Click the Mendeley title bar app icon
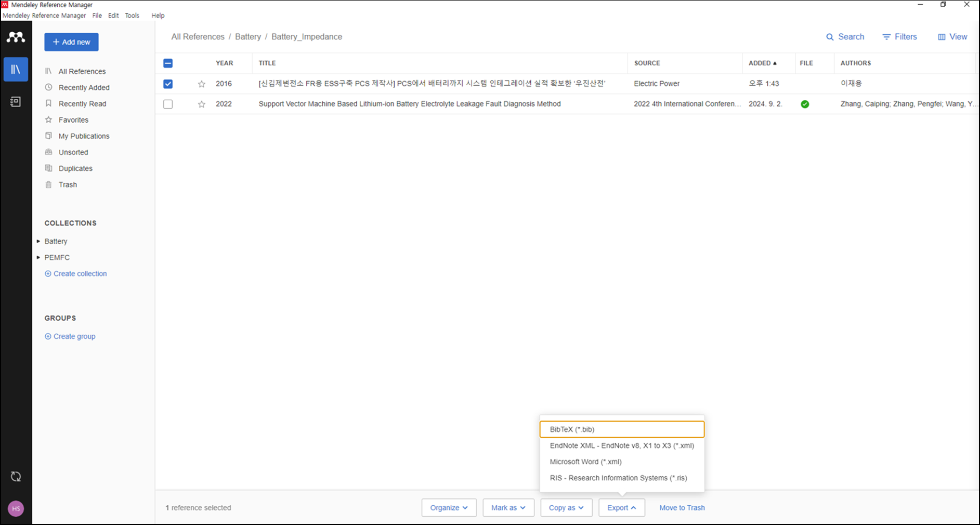980x525 pixels. pyautogui.click(x=5, y=5)
